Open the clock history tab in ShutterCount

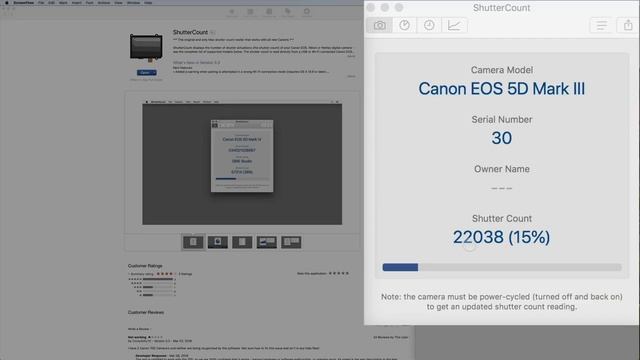(429, 25)
